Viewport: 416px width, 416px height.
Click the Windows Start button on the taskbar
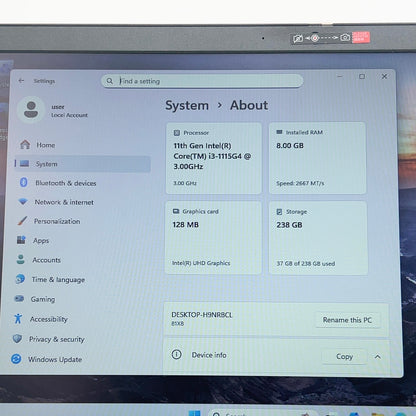click(194, 414)
